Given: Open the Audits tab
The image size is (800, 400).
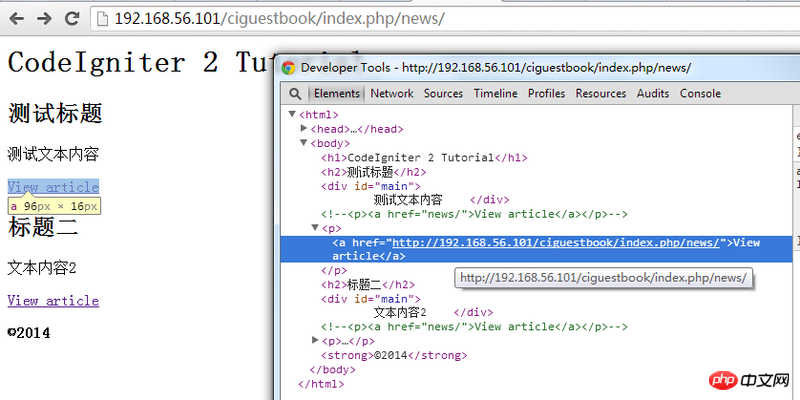Looking at the screenshot, I should pos(653,93).
